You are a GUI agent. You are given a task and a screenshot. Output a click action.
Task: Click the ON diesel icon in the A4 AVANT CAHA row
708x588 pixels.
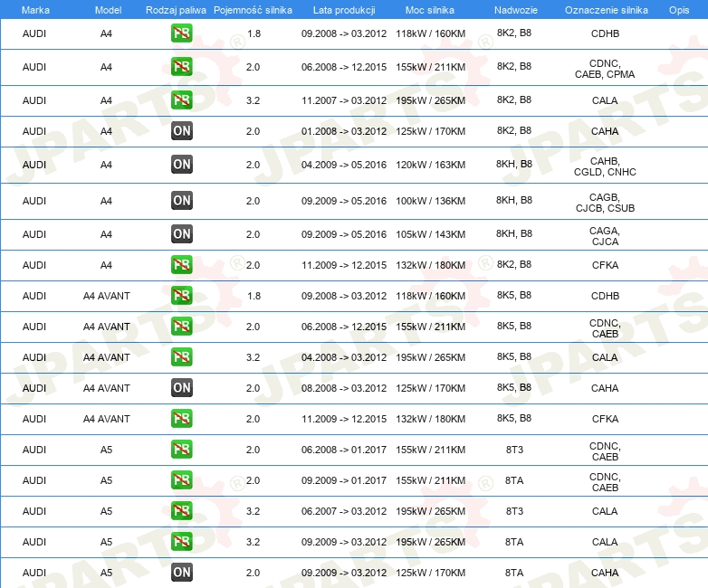tap(181, 388)
